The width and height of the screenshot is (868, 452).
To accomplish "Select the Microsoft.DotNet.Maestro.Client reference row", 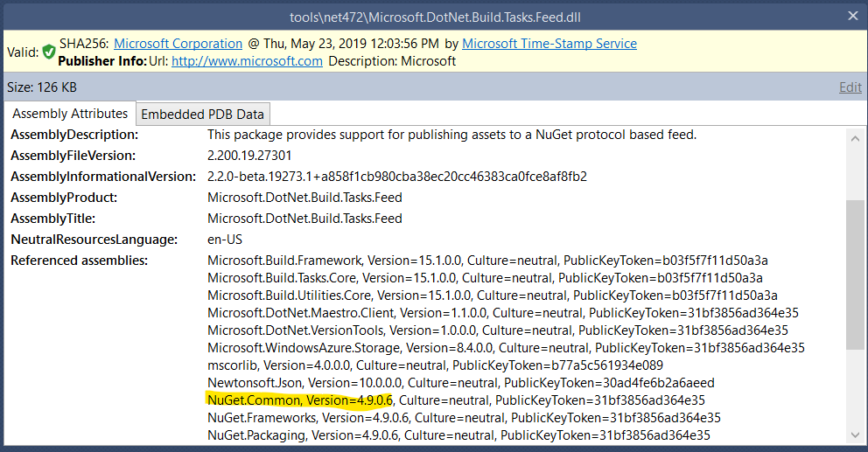I will click(503, 313).
